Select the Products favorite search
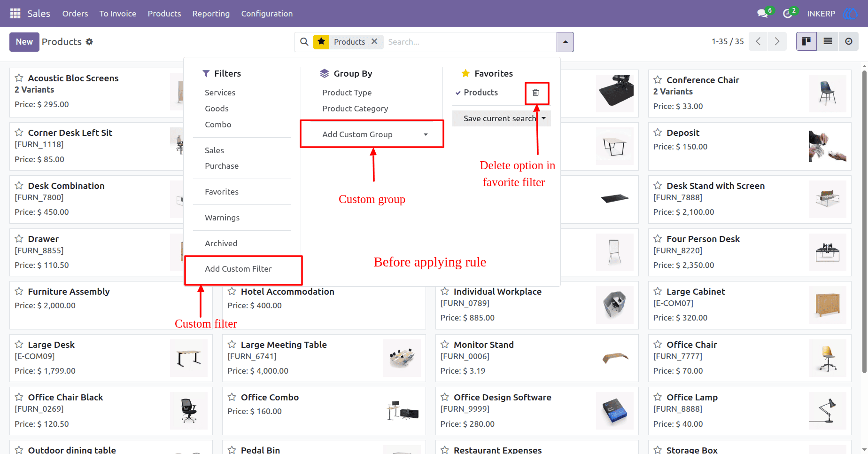This screenshot has width=868, height=454. (x=481, y=93)
